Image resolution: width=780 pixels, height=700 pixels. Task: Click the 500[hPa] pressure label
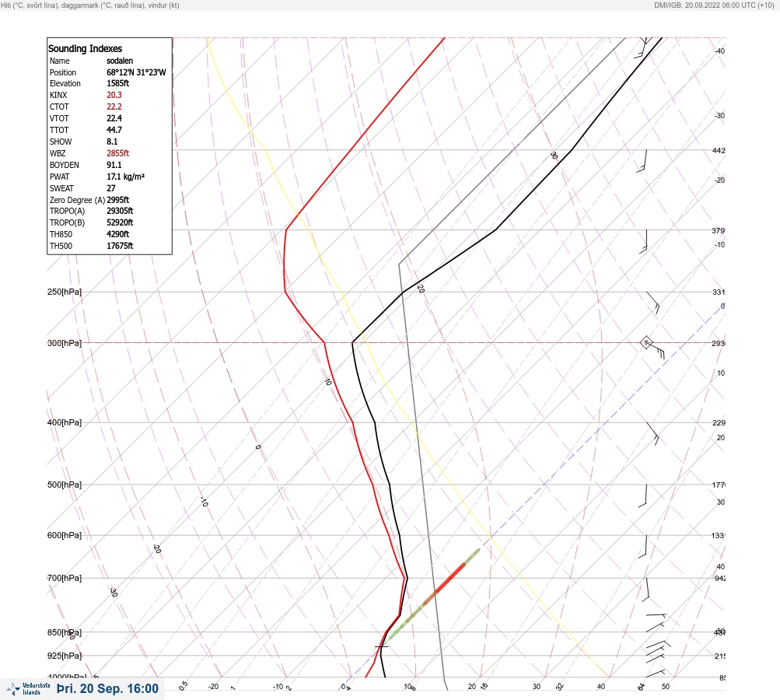pyautogui.click(x=65, y=485)
